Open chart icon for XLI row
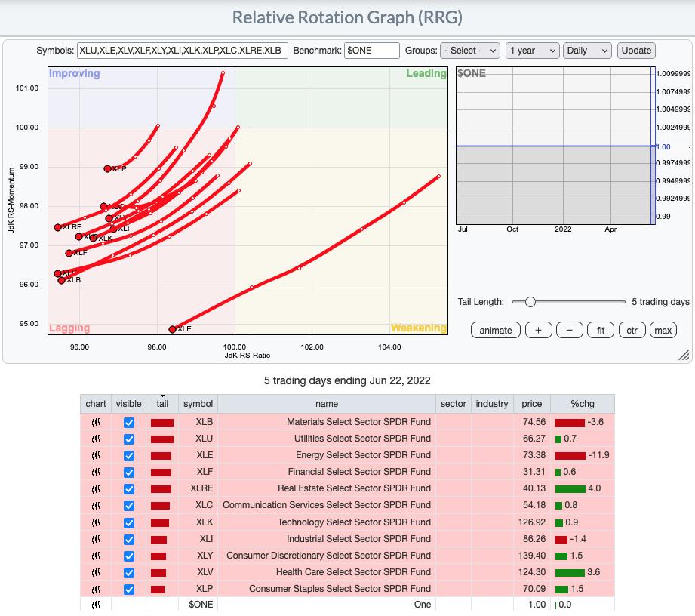 pyautogui.click(x=96, y=539)
